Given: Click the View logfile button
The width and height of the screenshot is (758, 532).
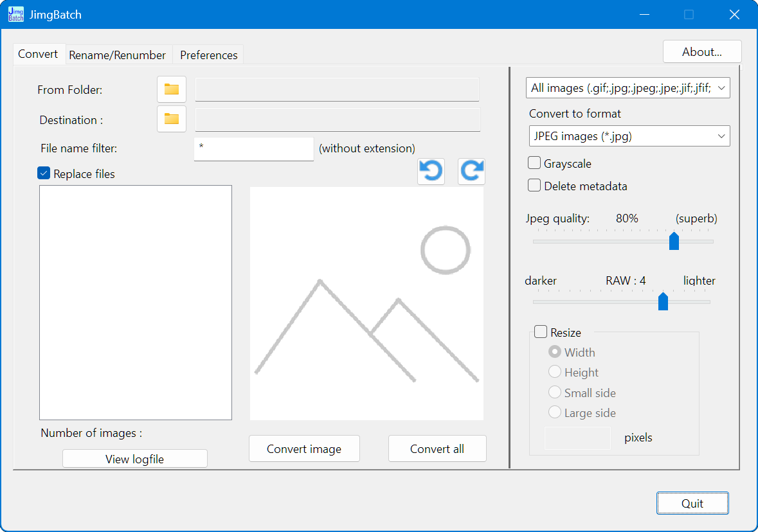Looking at the screenshot, I should [134, 459].
